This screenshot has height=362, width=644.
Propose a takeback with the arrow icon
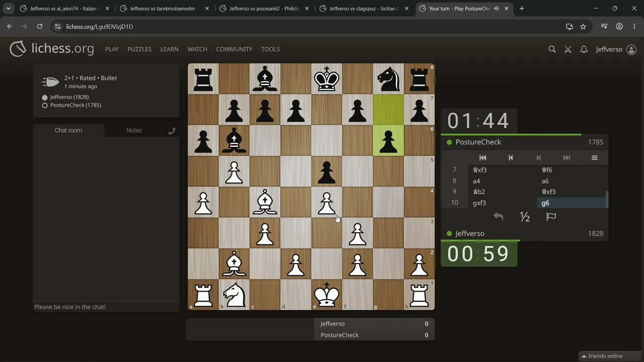click(498, 217)
